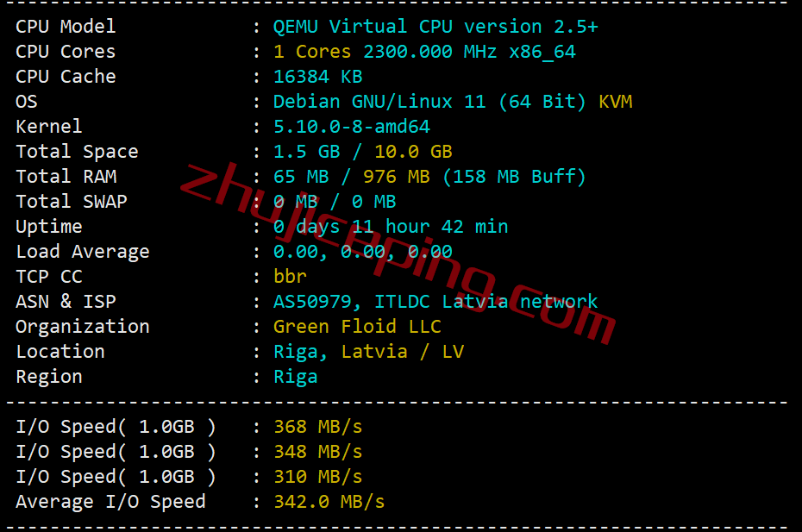Viewport: 802px width, 532px height.
Task: Select the Total RAM 976 MB figure
Action: tap(396, 177)
